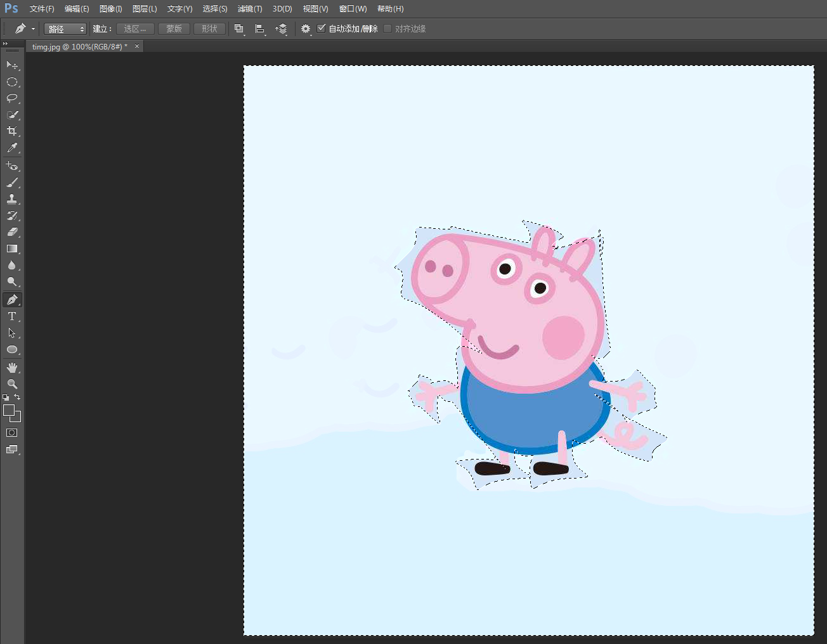Select the Elliptical Marquee tool
827x644 pixels.
click(12, 82)
